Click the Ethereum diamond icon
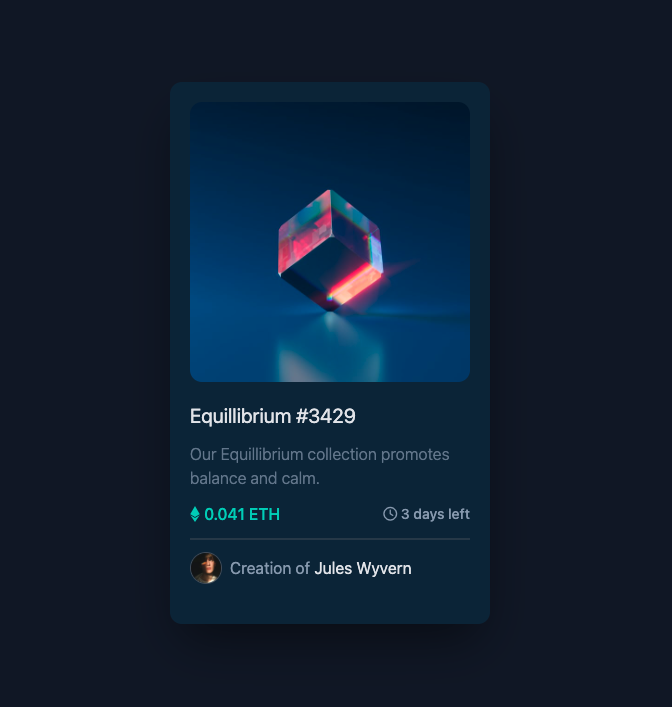 pos(195,514)
